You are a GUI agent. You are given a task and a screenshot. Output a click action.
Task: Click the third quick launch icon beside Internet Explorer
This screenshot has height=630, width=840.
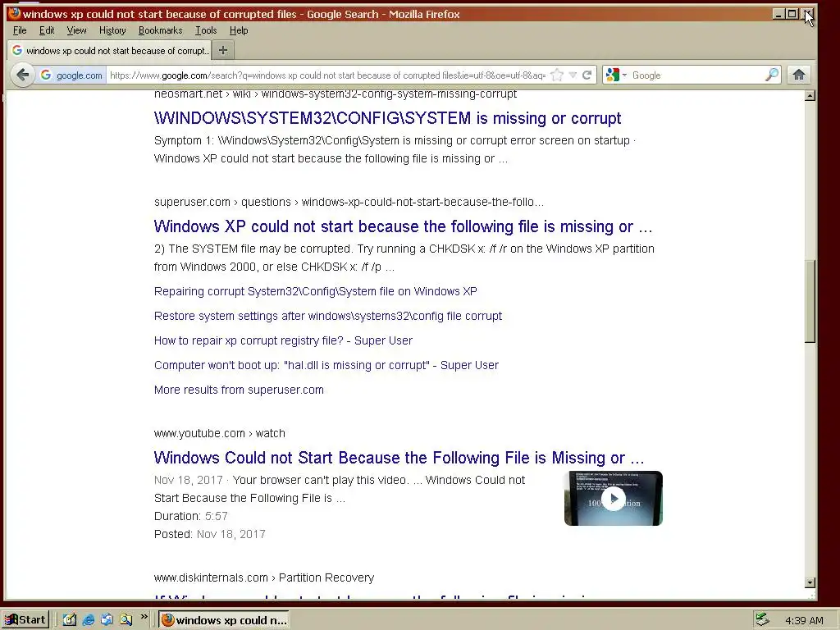(107, 620)
